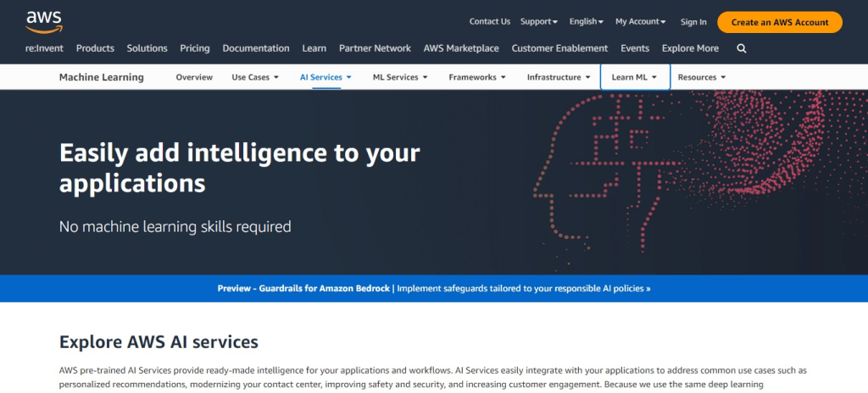Expand the Resources dropdown
868x393 pixels.
tap(701, 77)
